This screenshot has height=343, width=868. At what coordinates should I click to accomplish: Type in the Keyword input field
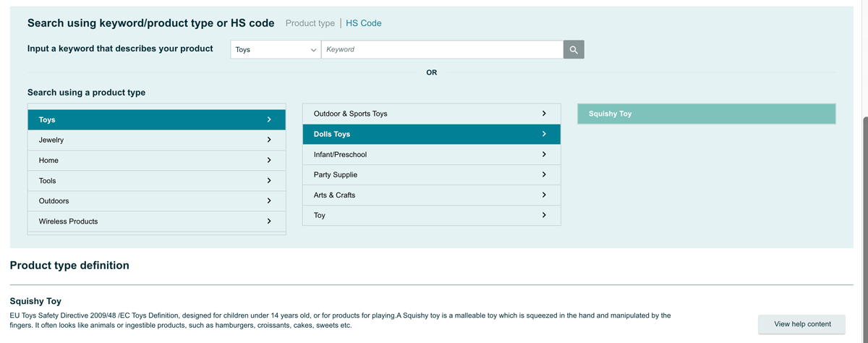(x=442, y=50)
